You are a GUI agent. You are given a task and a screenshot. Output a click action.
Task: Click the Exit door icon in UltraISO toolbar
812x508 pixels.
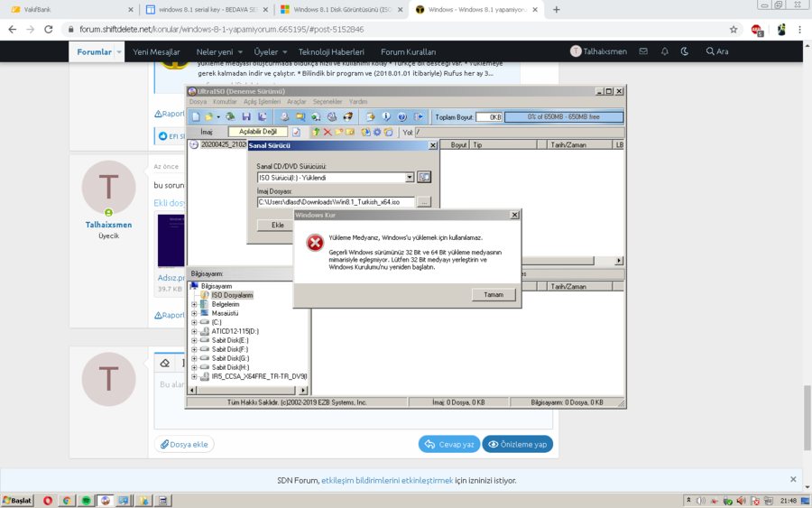(x=419, y=117)
